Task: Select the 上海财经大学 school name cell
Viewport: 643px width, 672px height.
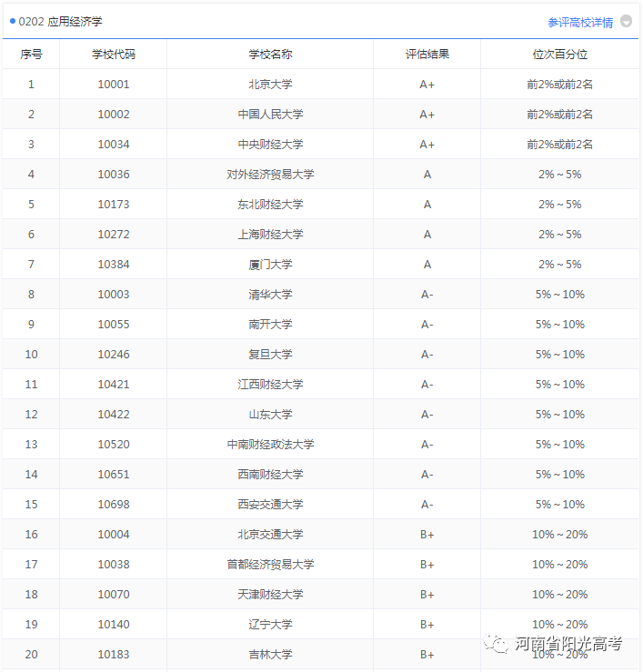Action: click(x=270, y=235)
